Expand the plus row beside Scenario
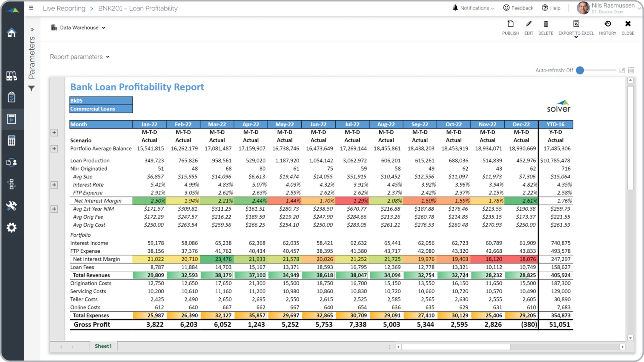 pos(54,132)
